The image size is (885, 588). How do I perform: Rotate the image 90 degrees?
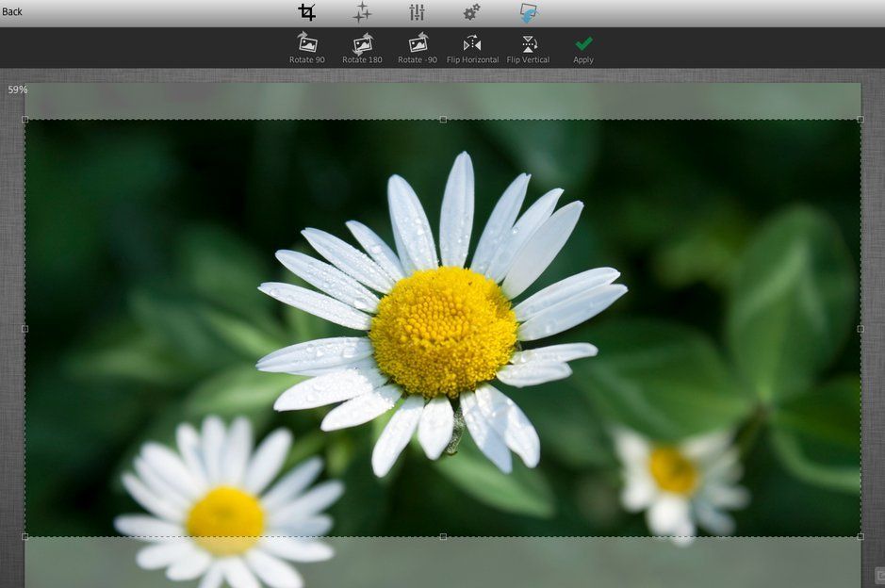coord(307,48)
